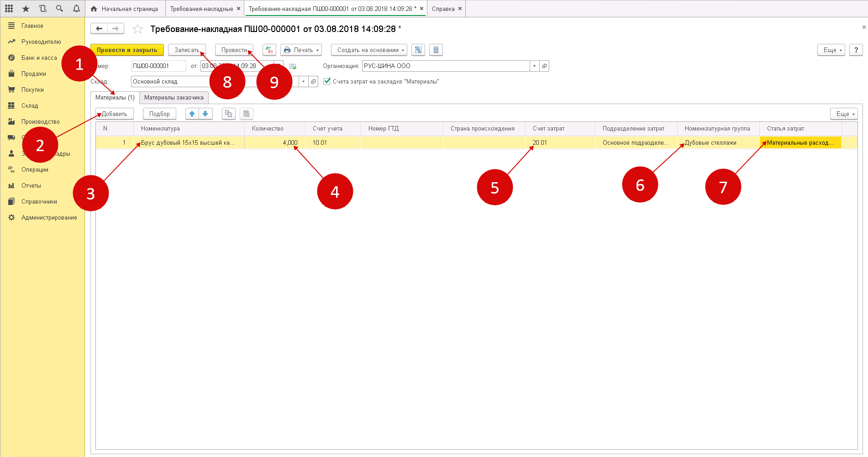Move the row down with blue arrow
This screenshot has height=457, width=868.
tap(205, 114)
